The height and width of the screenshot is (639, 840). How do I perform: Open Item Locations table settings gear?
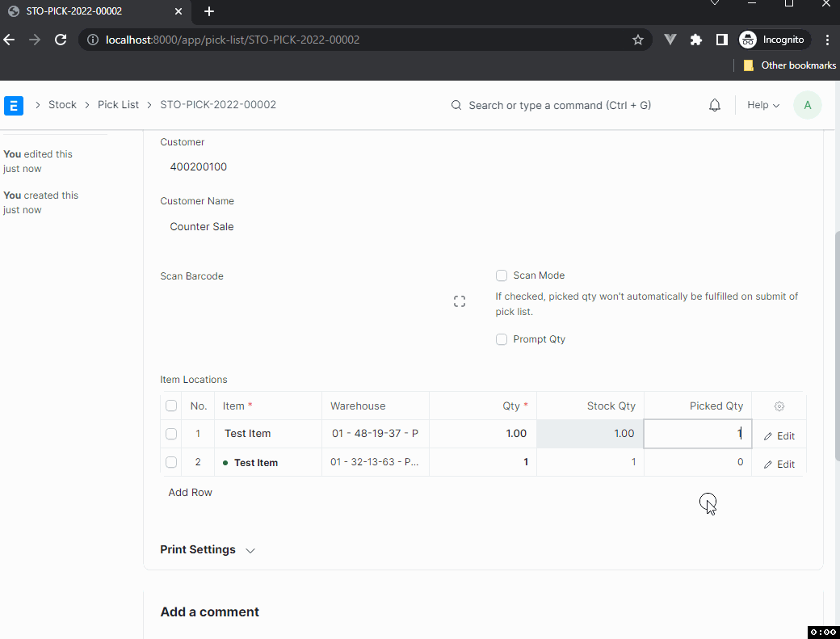[x=779, y=406]
